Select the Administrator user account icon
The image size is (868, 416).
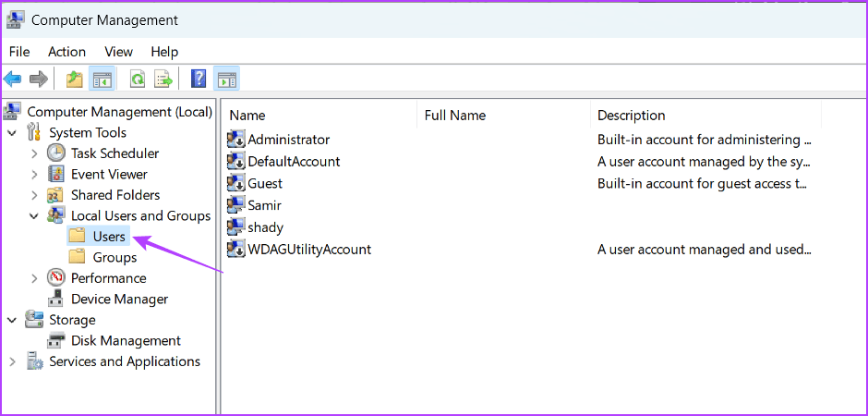click(x=236, y=140)
